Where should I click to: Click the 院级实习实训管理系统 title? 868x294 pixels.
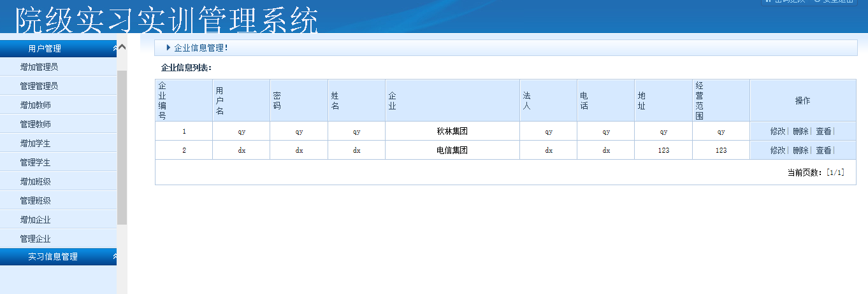coord(167,20)
